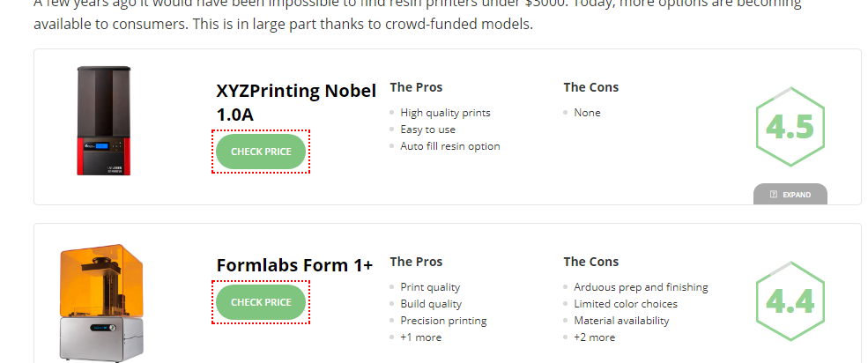Select the "Auto fill resin option" item
Image resolution: width=868 pixels, height=363 pixels.
pos(449,146)
